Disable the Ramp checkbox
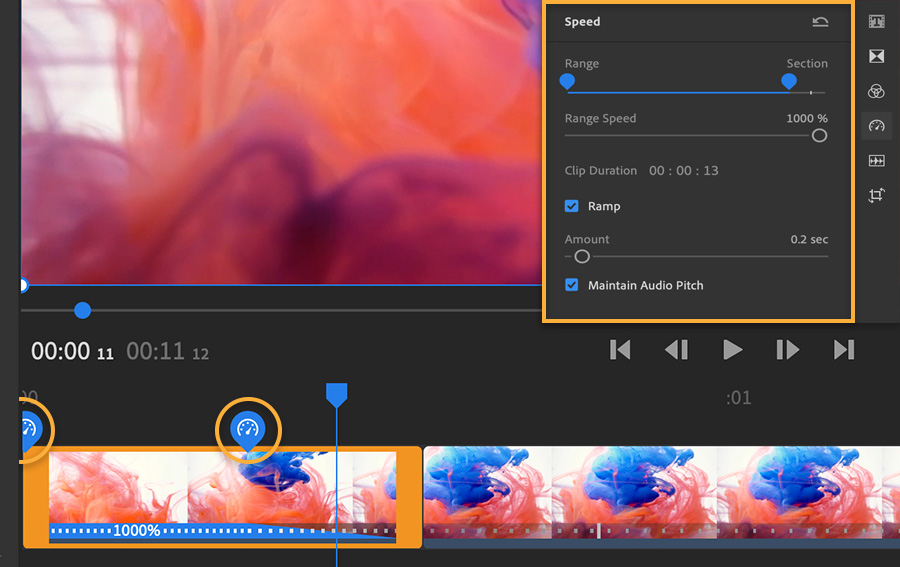The image size is (900, 567). pos(572,206)
